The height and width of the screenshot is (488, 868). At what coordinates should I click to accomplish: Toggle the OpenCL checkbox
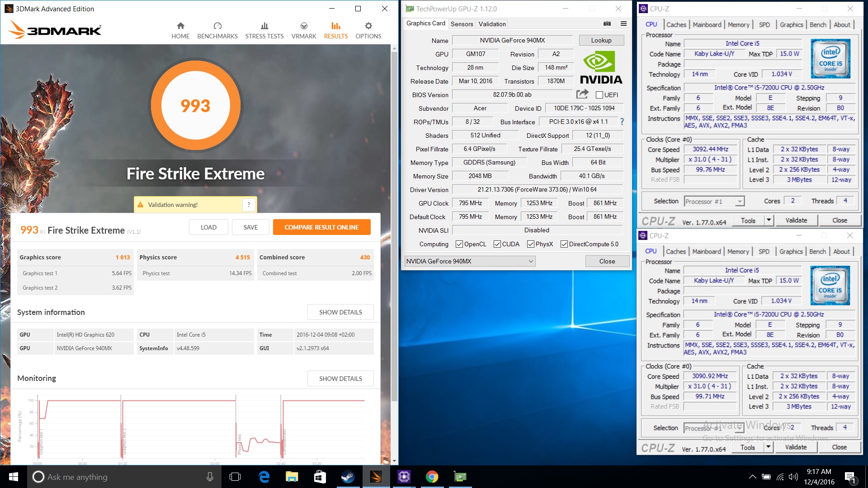(459, 244)
